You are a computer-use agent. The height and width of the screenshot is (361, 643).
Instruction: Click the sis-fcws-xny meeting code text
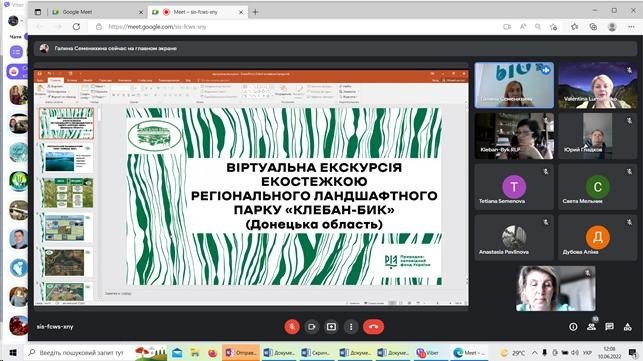pyautogui.click(x=55, y=327)
